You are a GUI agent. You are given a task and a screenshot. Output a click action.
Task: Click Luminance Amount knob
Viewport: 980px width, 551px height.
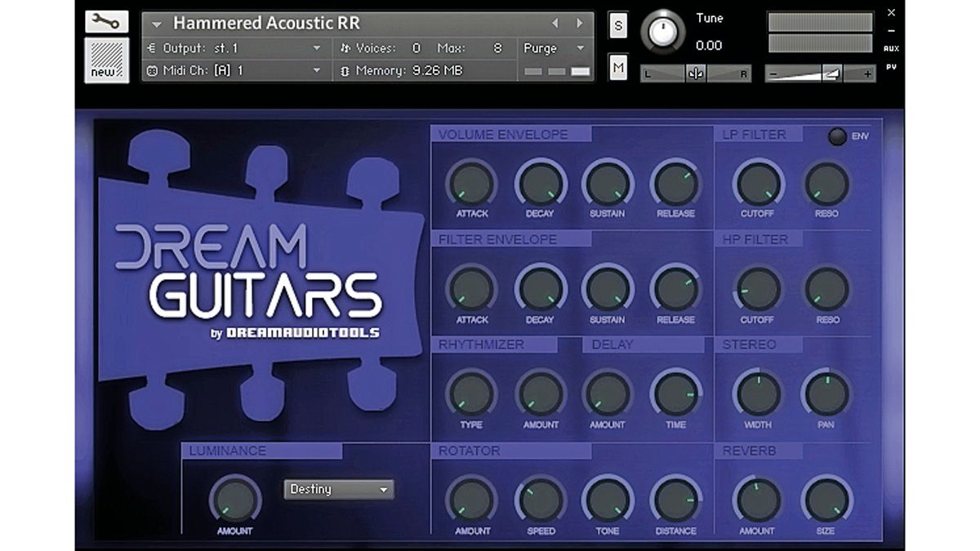tap(234, 499)
